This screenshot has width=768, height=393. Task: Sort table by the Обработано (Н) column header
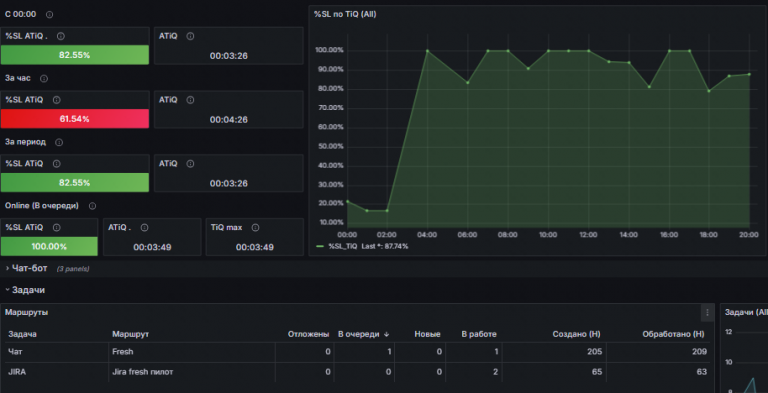[673, 334]
